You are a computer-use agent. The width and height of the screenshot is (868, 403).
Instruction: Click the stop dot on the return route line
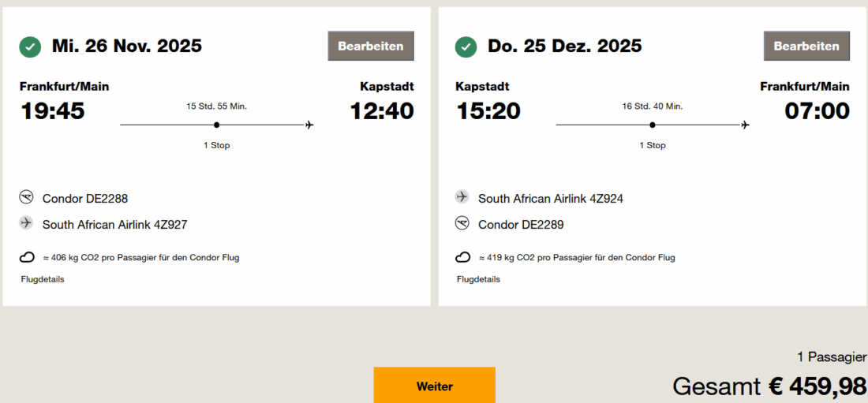point(652,125)
